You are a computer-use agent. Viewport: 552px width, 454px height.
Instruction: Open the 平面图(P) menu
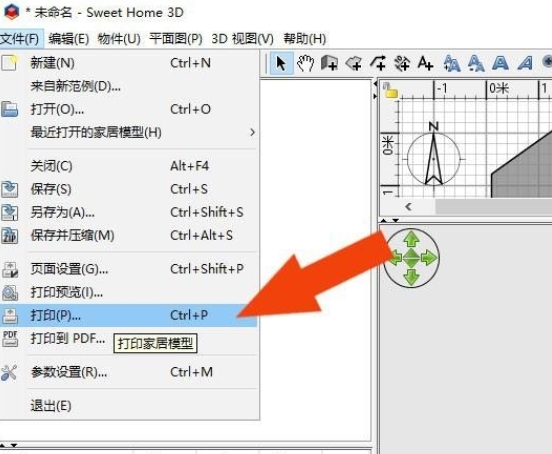[176, 38]
